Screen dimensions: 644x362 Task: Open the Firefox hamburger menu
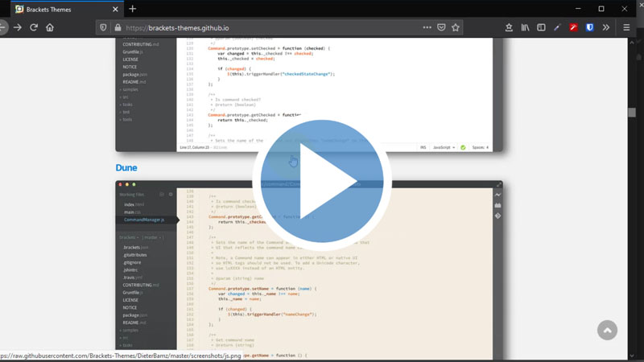[x=626, y=27]
